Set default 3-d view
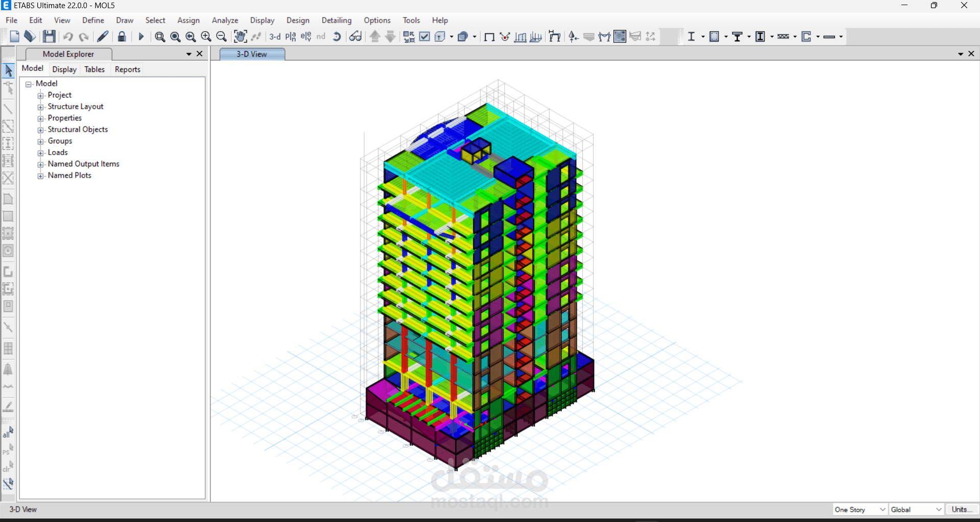Viewport: 980px width, 522px height. [275, 36]
